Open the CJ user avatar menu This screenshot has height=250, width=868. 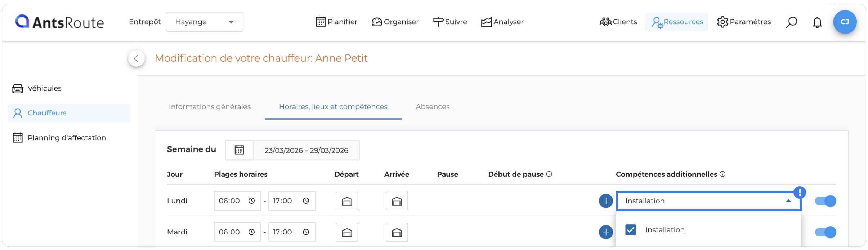(845, 22)
